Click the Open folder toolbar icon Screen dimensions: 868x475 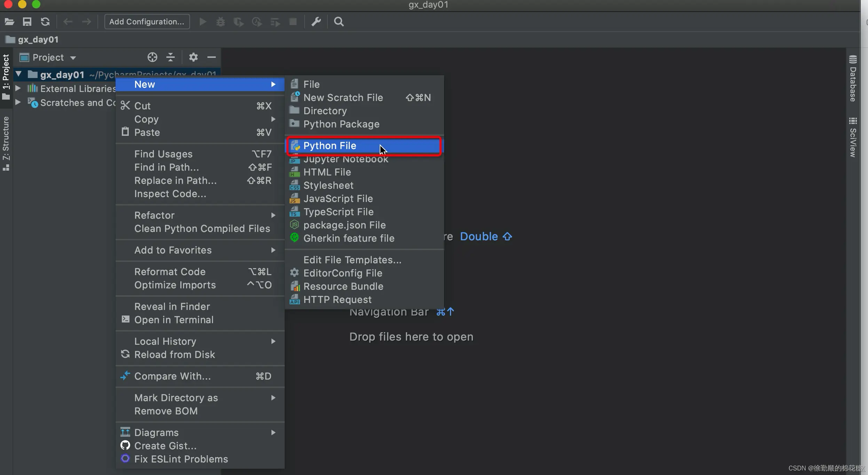coord(9,22)
